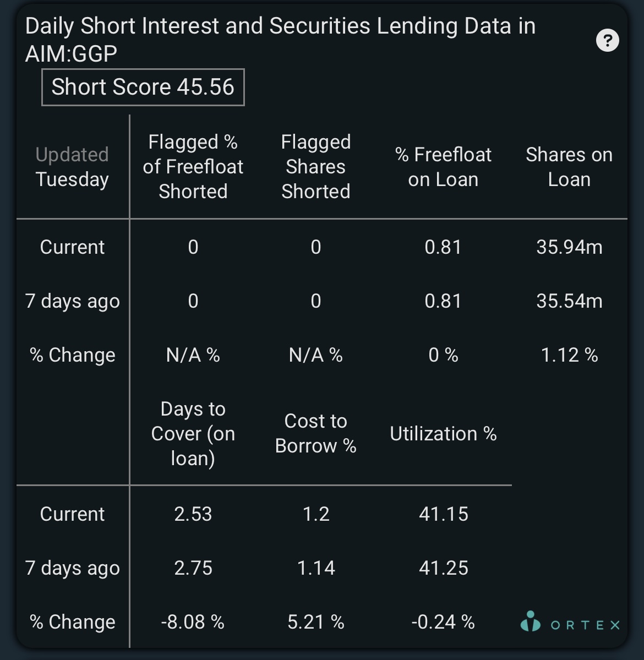The width and height of the screenshot is (644, 660).
Task: Select the 7 days ago value 35.54m
Action: 569,301
